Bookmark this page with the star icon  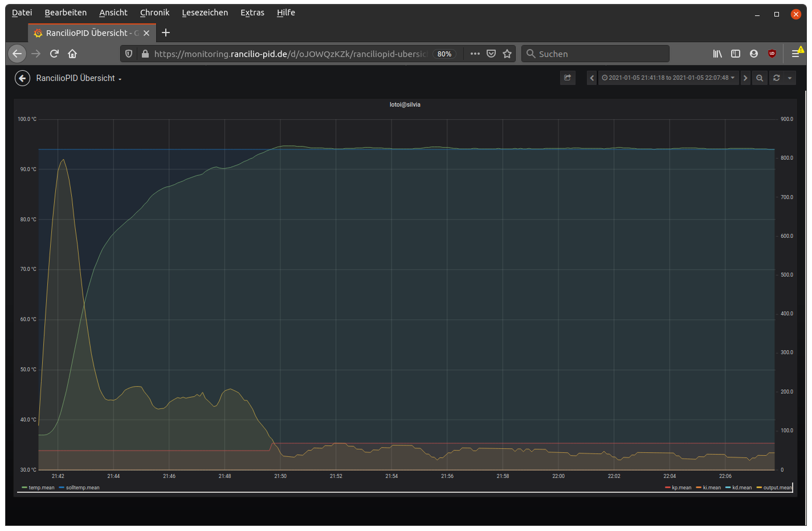pos(507,54)
